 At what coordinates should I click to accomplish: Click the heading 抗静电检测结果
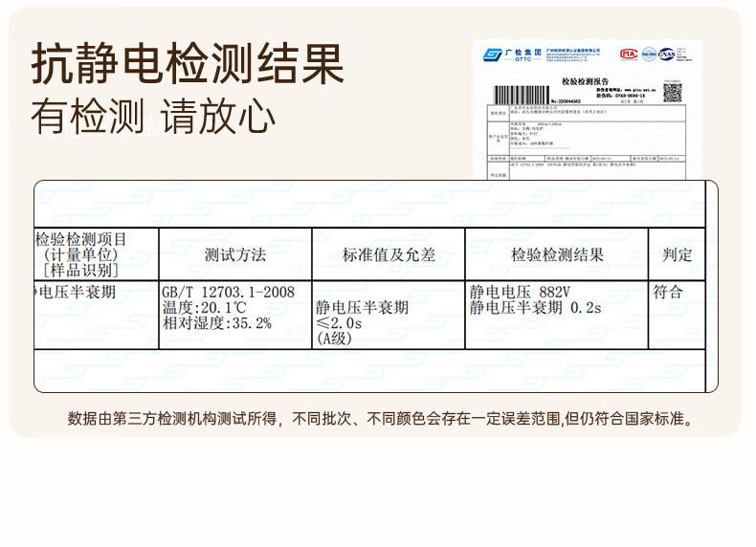pyautogui.click(x=188, y=64)
